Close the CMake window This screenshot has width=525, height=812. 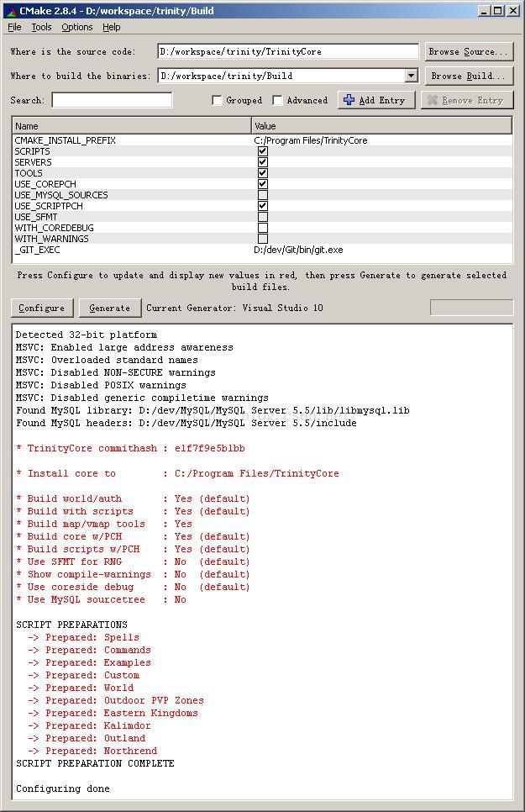pyautogui.click(x=513, y=10)
